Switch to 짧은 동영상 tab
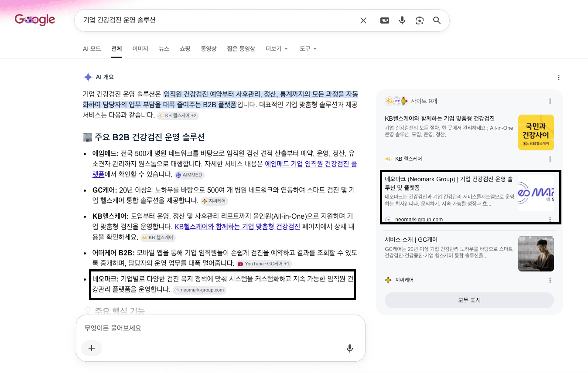Screen dimensions: 588x373 pos(241,49)
